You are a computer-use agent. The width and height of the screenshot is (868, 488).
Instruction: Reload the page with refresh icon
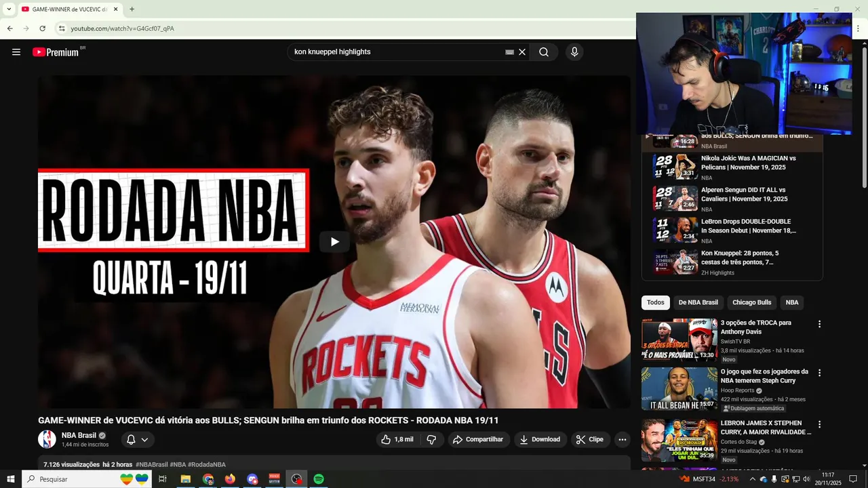coord(42,28)
